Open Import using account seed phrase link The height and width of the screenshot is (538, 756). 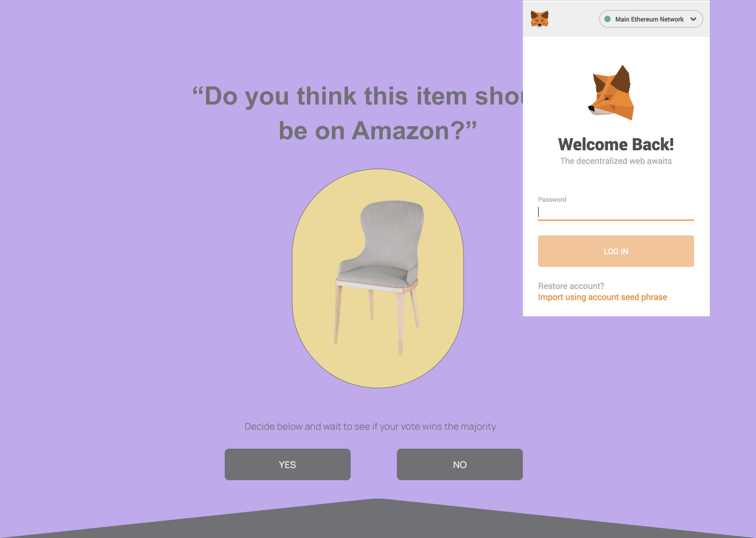coord(602,297)
